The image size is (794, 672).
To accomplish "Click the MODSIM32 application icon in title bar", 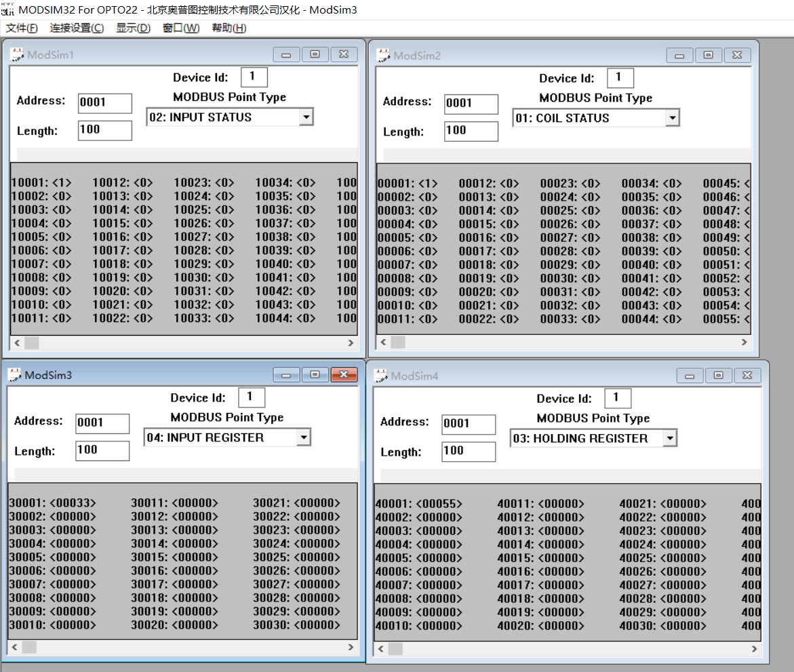I will (x=7, y=9).
